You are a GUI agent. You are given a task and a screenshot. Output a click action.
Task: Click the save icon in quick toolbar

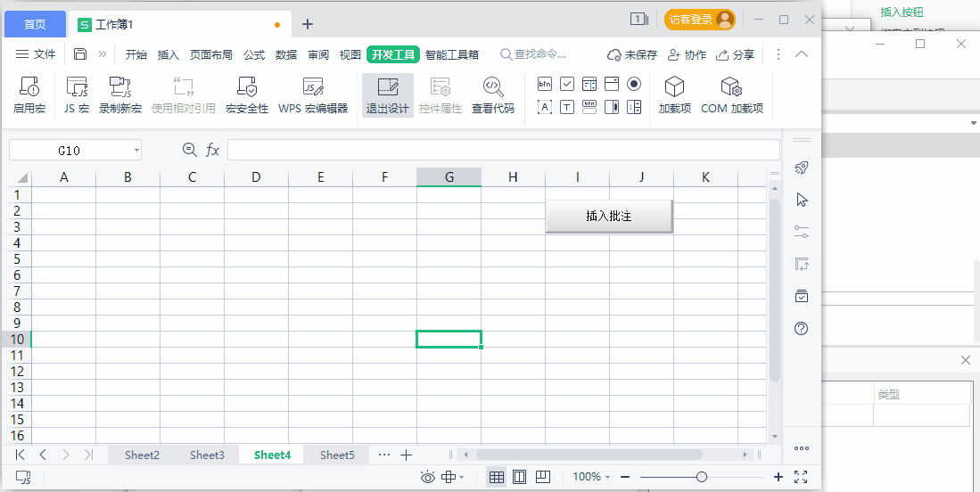80,54
